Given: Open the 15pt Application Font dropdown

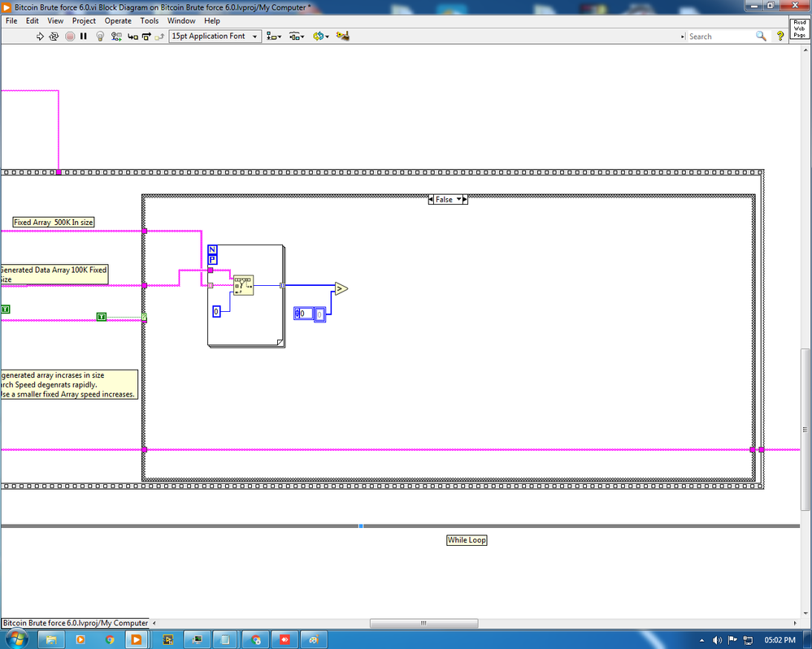Looking at the screenshot, I should pyautogui.click(x=215, y=37).
